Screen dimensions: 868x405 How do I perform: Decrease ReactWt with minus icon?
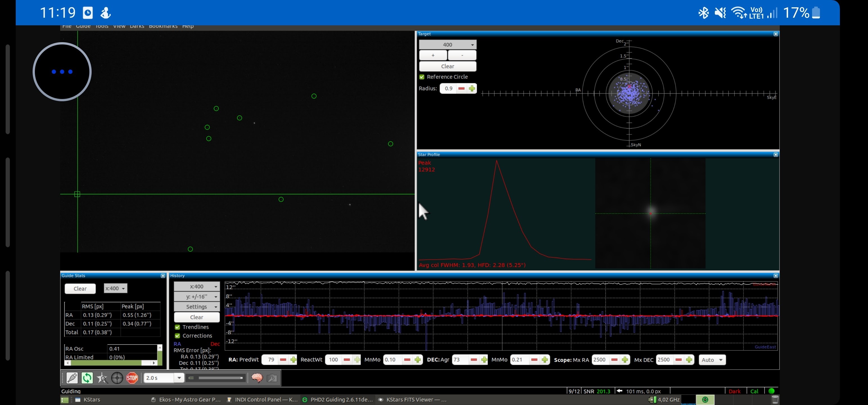point(347,360)
